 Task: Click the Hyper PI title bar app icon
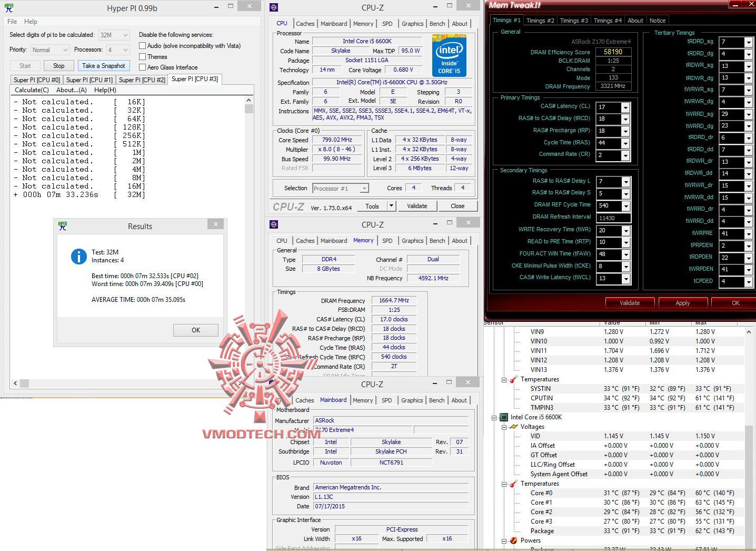(x=9, y=8)
